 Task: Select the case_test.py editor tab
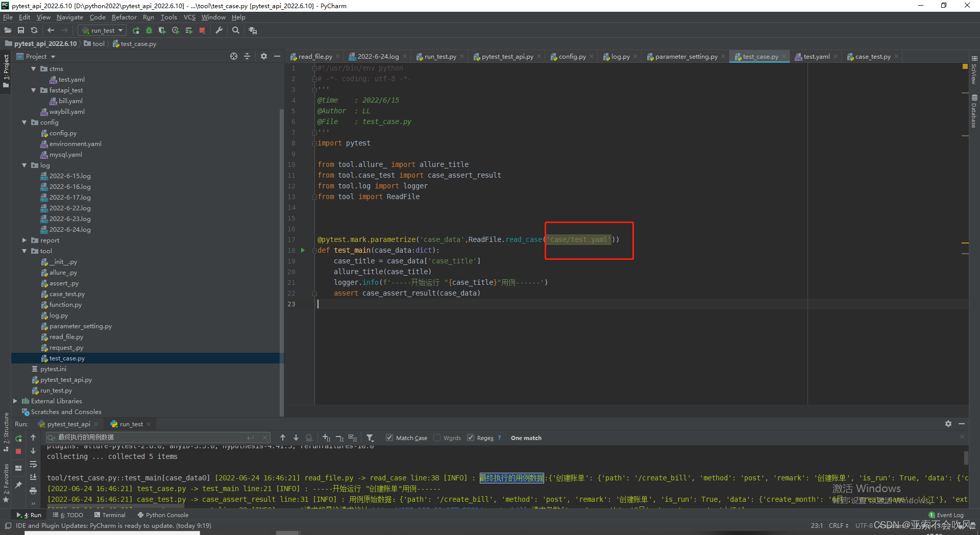pyautogui.click(x=872, y=57)
